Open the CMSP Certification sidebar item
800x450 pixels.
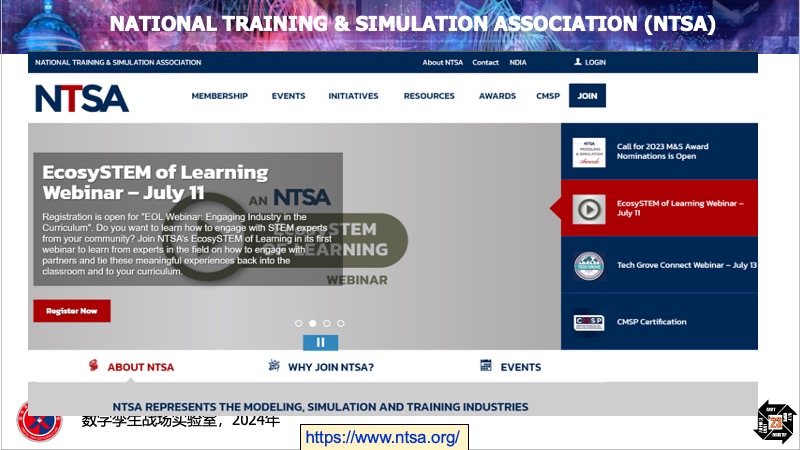[x=659, y=321]
